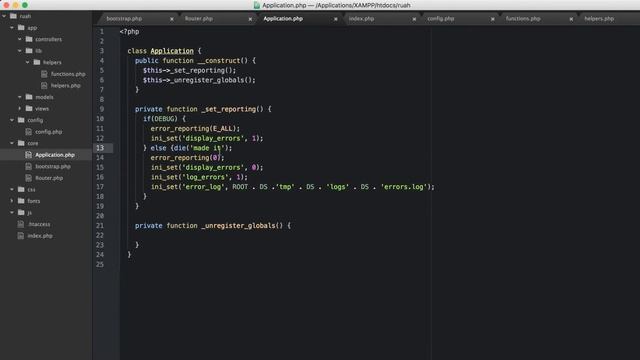
Task: Click the config.php file icon in sidebar
Action: tap(29, 131)
